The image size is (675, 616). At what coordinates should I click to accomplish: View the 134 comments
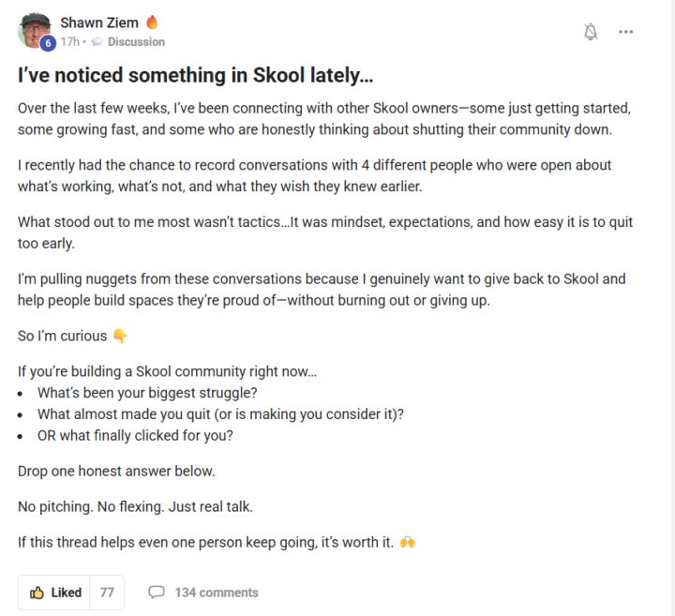pos(216,593)
